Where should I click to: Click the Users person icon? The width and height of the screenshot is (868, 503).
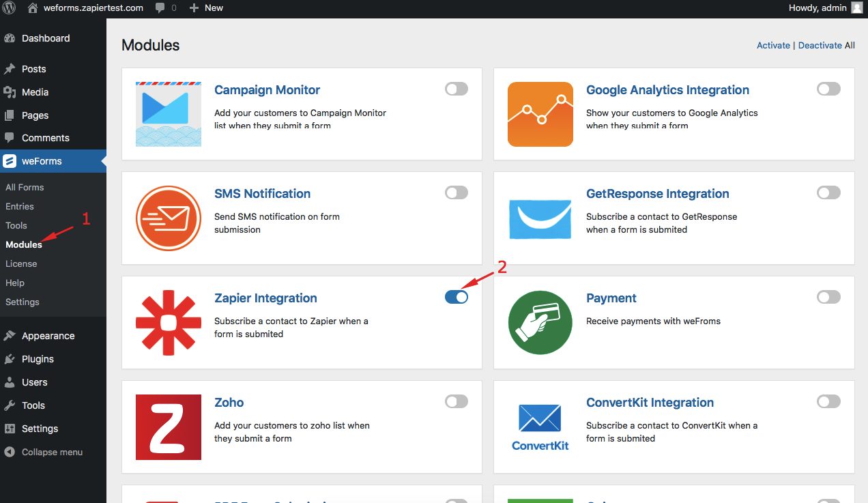point(10,382)
